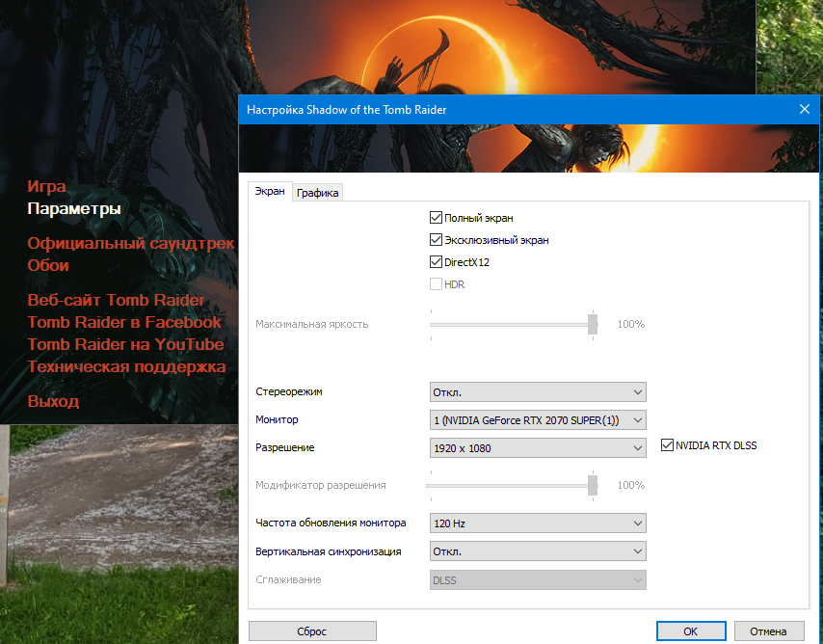Toggle NVIDIA RTX DLSS checkbox
This screenshot has width=823, height=644.
pyautogui.click(x=667, y=445)
